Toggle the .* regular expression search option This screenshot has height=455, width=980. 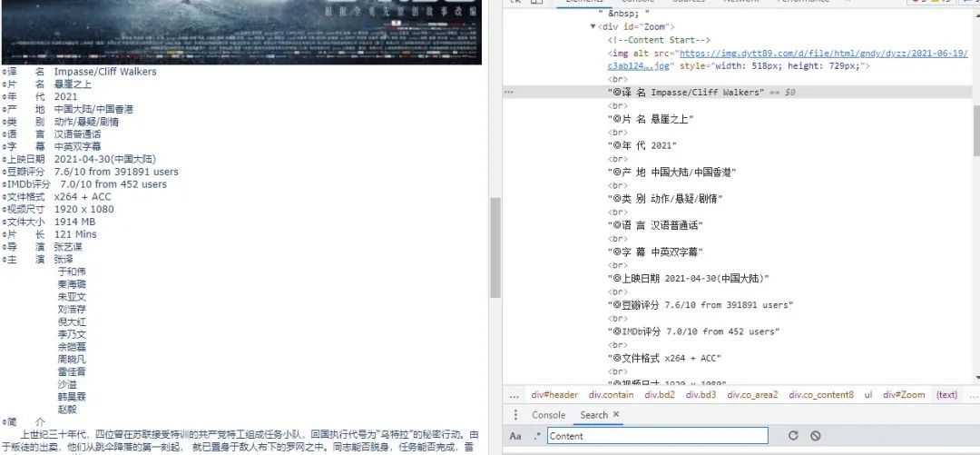(537, 436)
